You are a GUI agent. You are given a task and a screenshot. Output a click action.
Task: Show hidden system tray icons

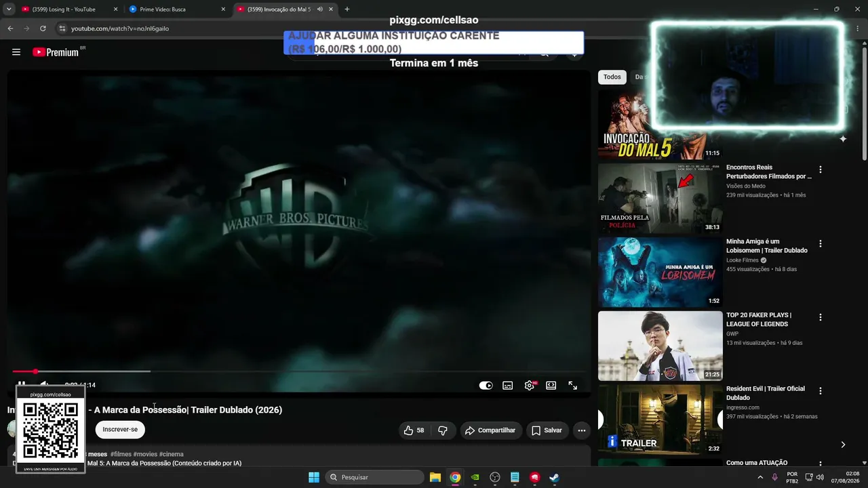759,477
